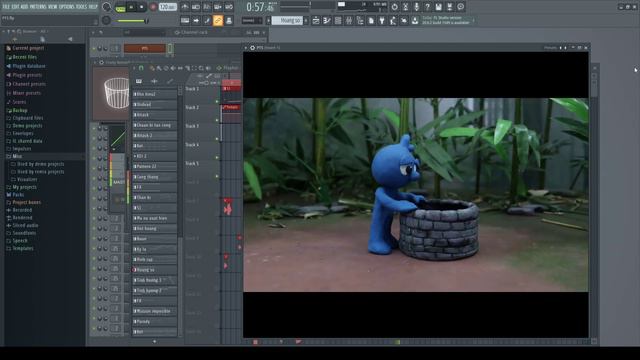Open the Browser window icon
The width and height of the screenshot is (640, 360).
(x=360, y=20)
